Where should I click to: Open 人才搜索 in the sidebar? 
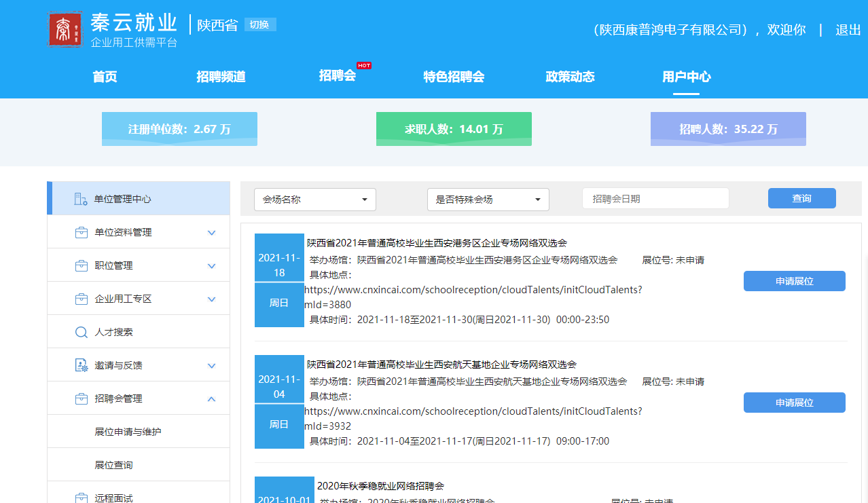[x=139, y=332]
